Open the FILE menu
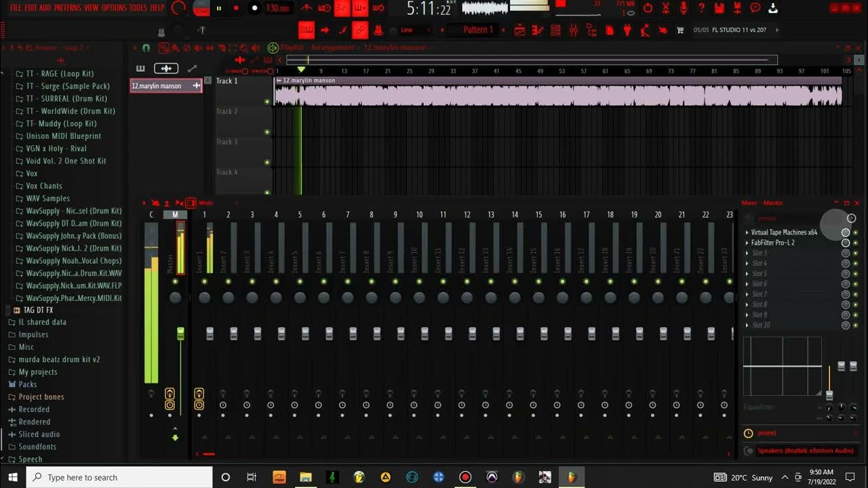 (16, 7)
